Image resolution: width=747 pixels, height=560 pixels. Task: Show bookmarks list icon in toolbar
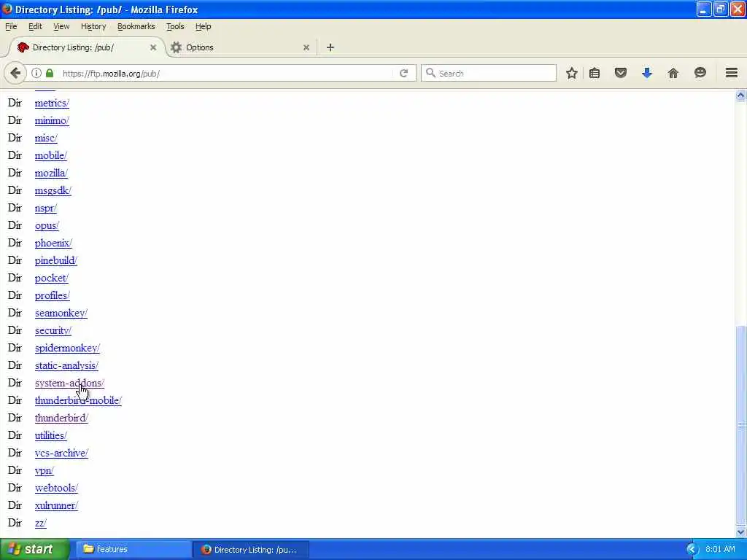pyautogui.click(x=595, y=74)
